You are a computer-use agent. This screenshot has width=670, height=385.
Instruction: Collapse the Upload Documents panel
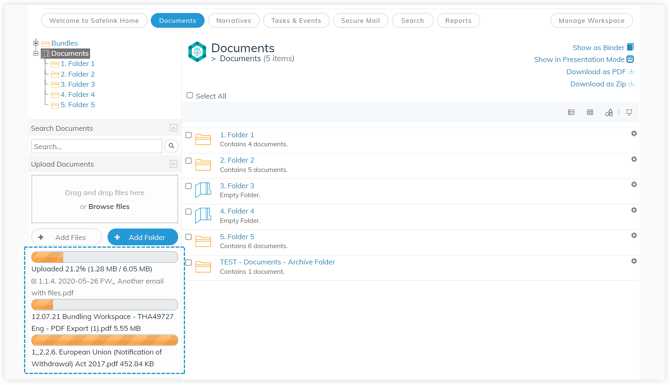(173, 164)
